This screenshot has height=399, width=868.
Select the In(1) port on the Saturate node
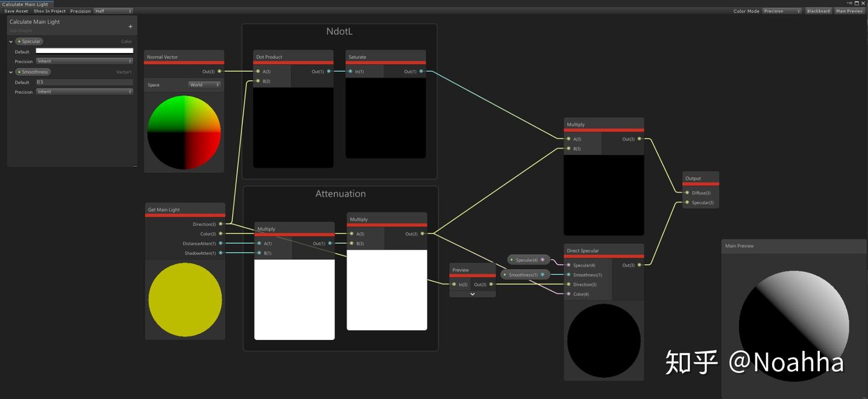(x=351, y=71)
